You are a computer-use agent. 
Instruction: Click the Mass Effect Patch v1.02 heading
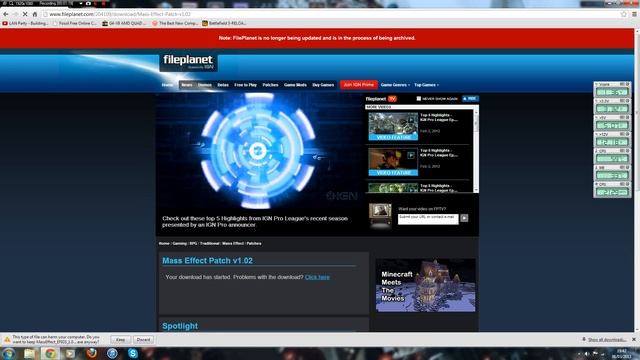pyautogui.click(x=207, y=260)
